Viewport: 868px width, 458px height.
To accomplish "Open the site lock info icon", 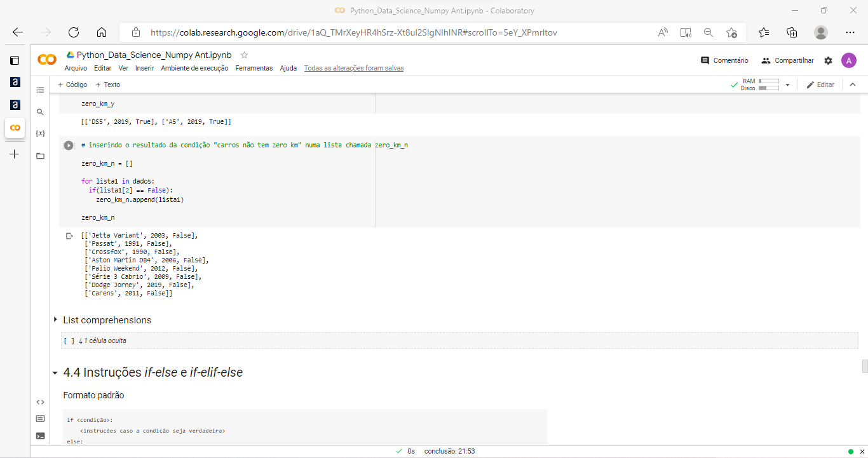I will tap(135, 32).
